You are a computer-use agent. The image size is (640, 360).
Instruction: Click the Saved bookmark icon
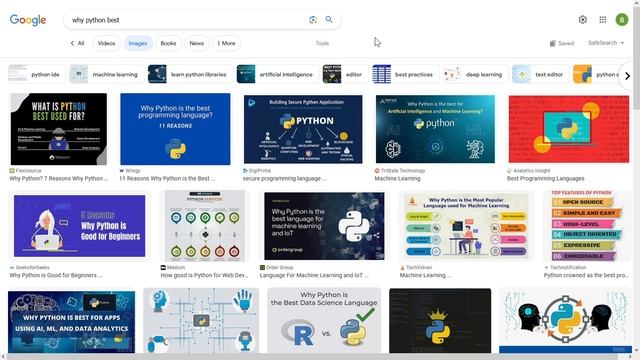[553, 43]
